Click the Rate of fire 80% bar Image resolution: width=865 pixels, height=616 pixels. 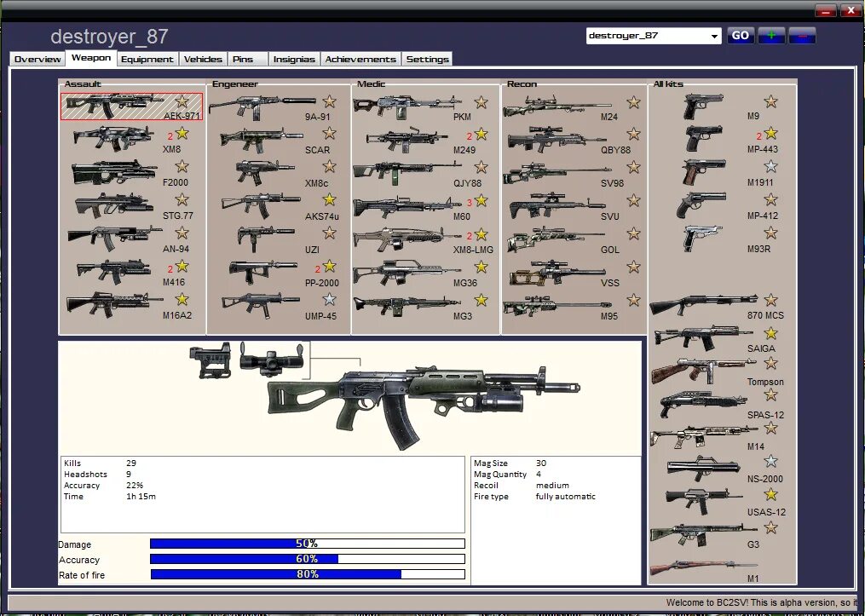click(x=308, y=574)
